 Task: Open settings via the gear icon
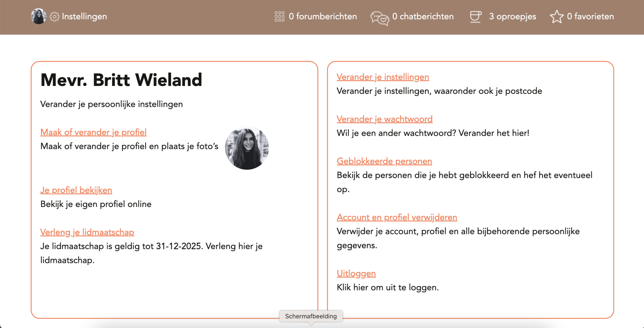(54, 16)
